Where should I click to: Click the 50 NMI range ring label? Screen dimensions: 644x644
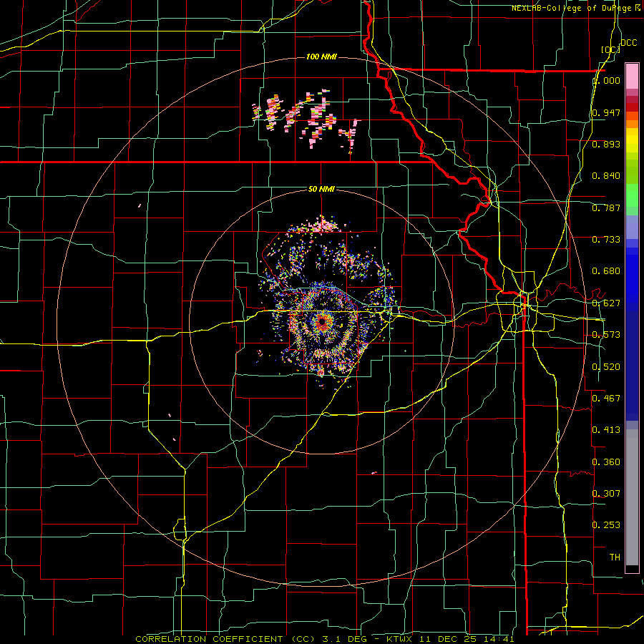click(321, 190)
